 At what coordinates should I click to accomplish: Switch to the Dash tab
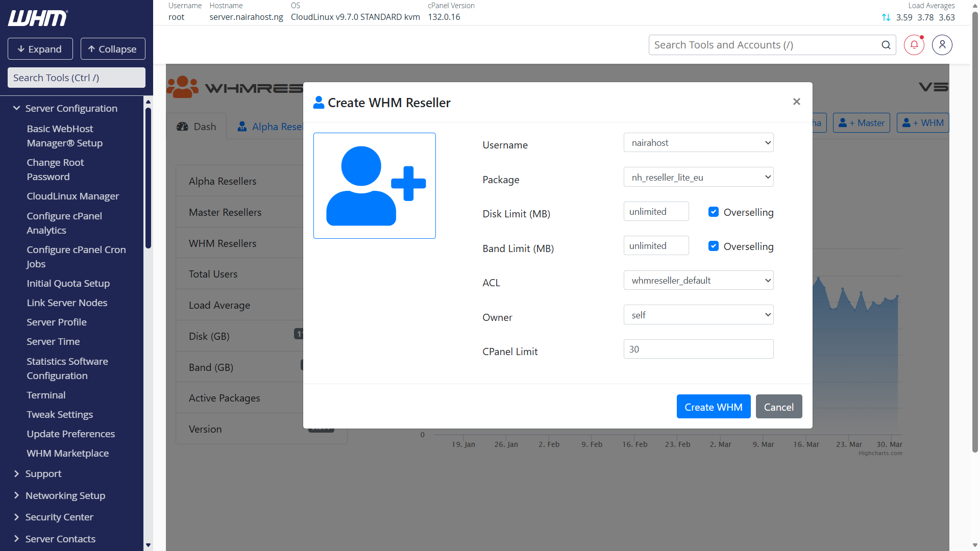[197, 127]
